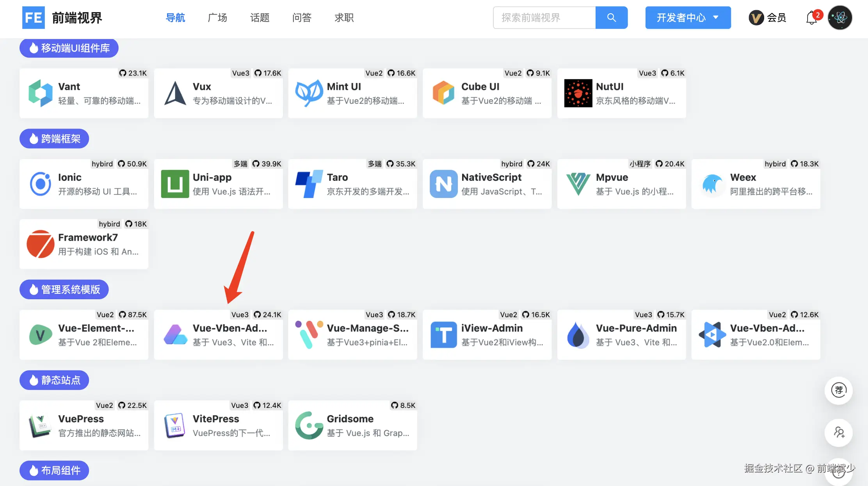Focus the 探索前端视界 search field

[544, 18]
